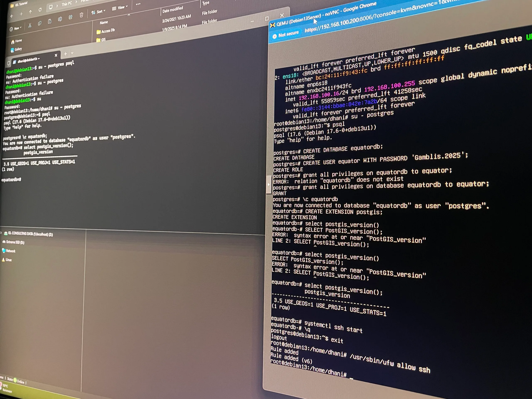Go up one folder level

tap(30, 12)
